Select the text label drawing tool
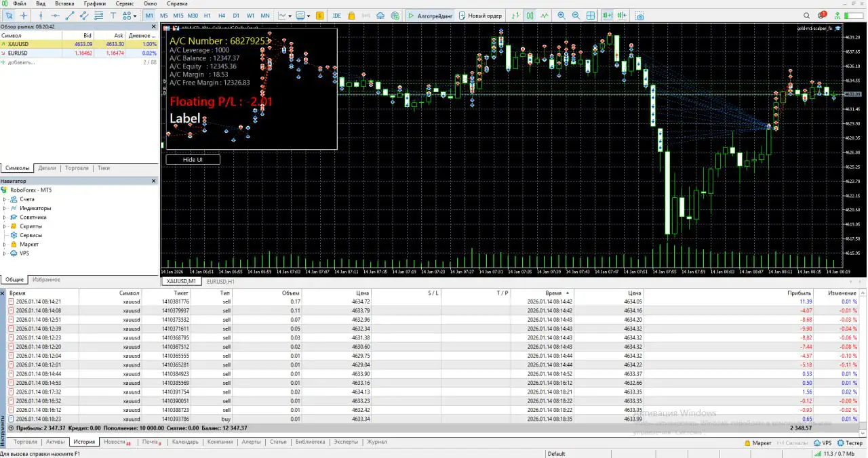 click(113, 16)
